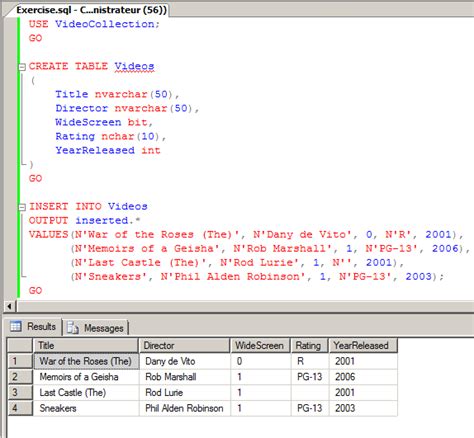
Task: Select the WideScreen cell showing 0
Action: coord(261,361)
